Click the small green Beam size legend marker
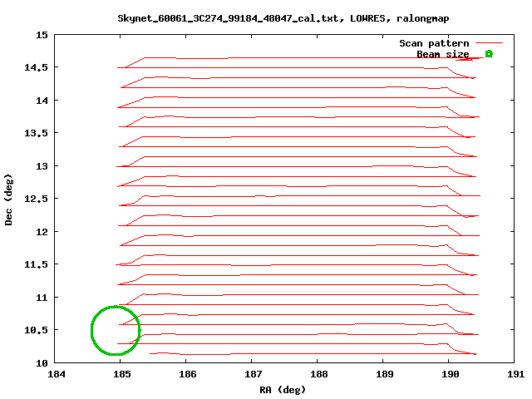The height and width of the screenshot is (399, 532). (489, 53)
